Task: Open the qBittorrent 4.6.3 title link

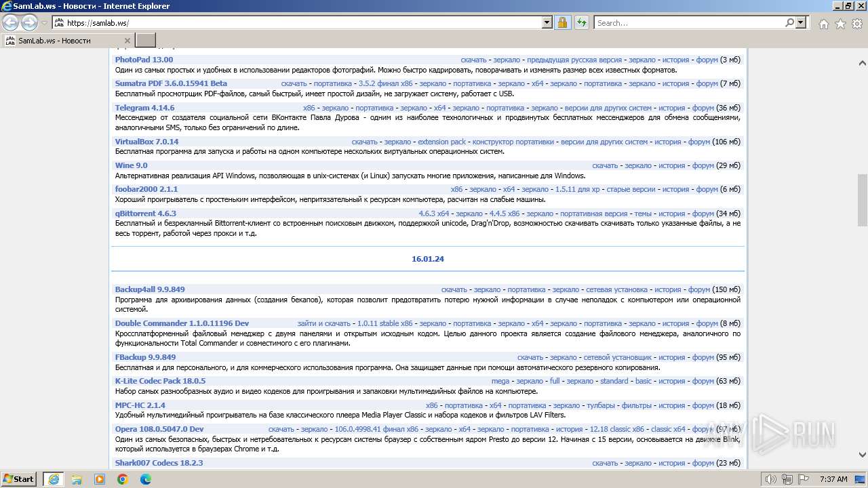Action: click(145, 213)
